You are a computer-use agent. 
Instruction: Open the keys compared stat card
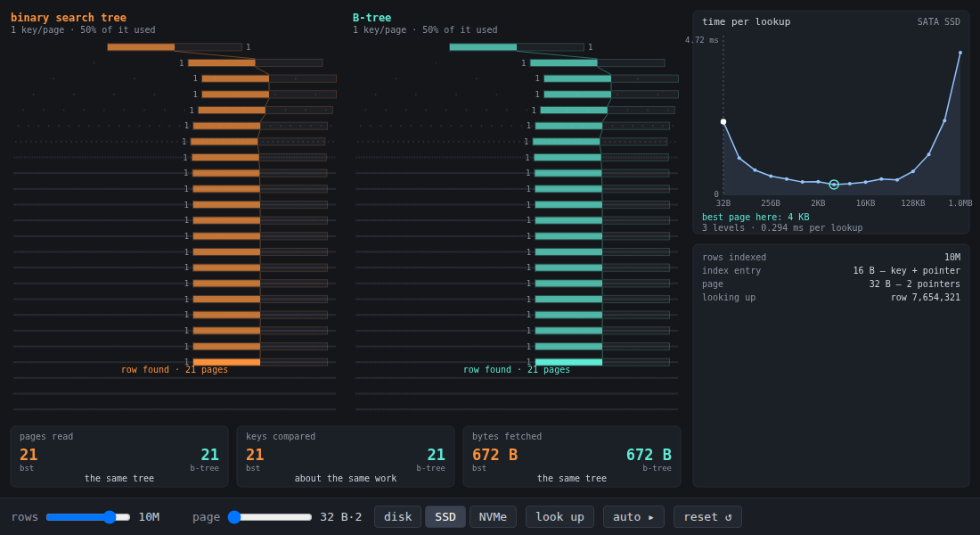[345, 457]
